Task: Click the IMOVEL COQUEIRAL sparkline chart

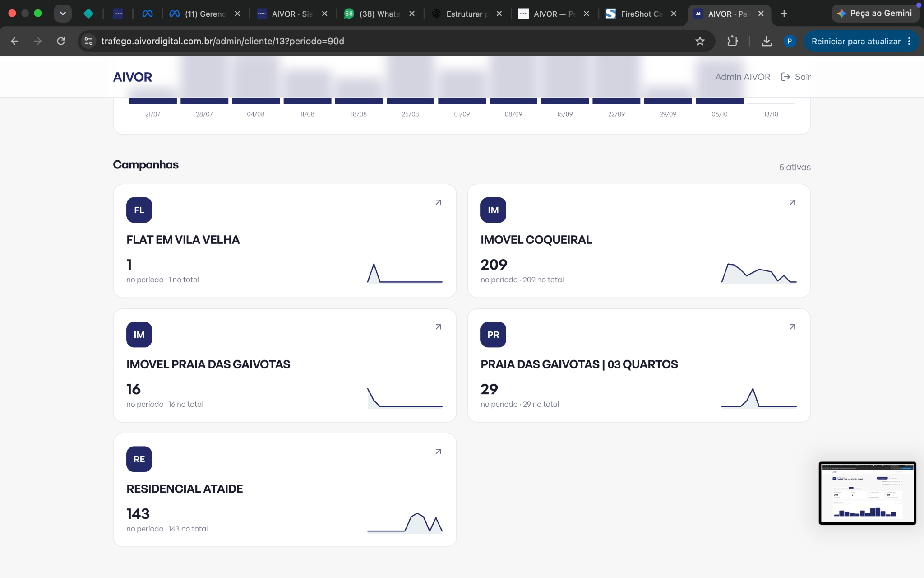Action: (759, 273)
